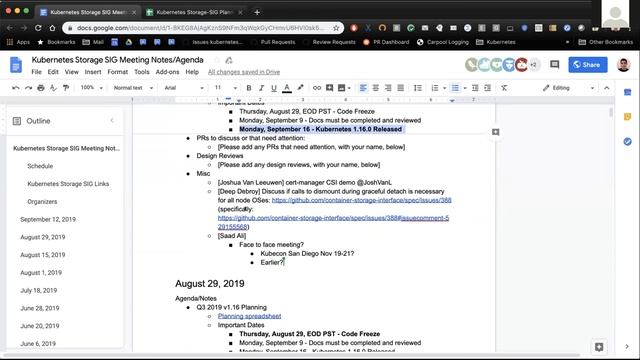Open the Insert menu
Screen dimensions: 640x360
click(93, 72)
